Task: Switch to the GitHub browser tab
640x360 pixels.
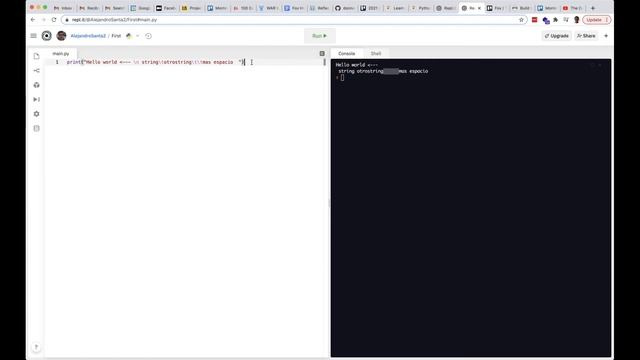Action: (x=344, y=8)
